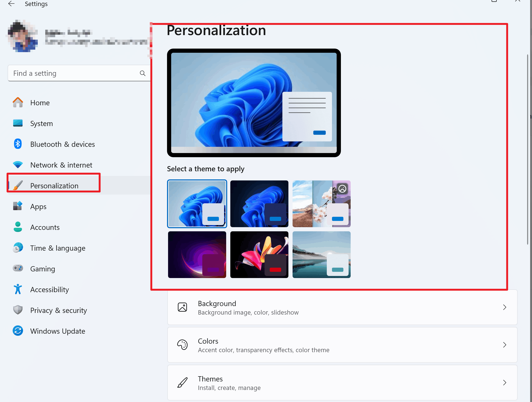
Task: Expand the Colors settings chevron
Action: [504, 345]
